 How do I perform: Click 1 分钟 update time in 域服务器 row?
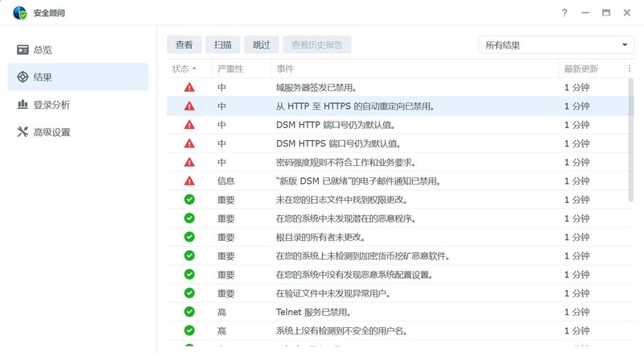576,87
